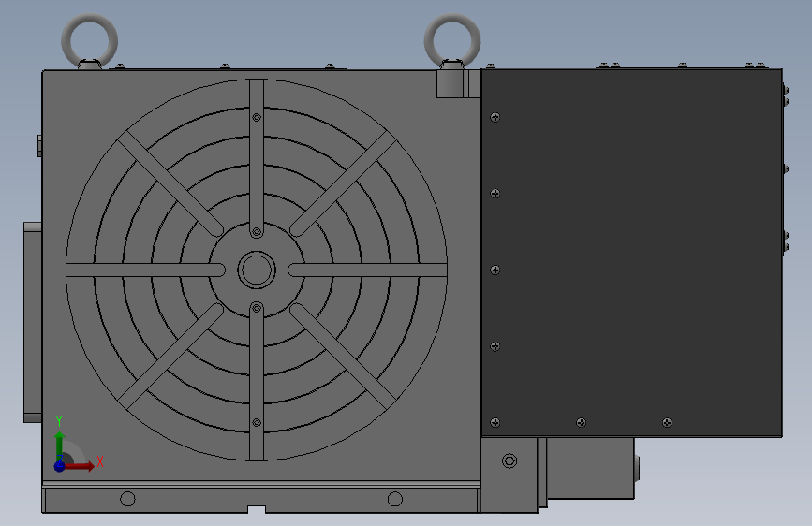Select the right lifting eye bolt ring
Viewport: 812px width, 526px height.
coord(452,41)
